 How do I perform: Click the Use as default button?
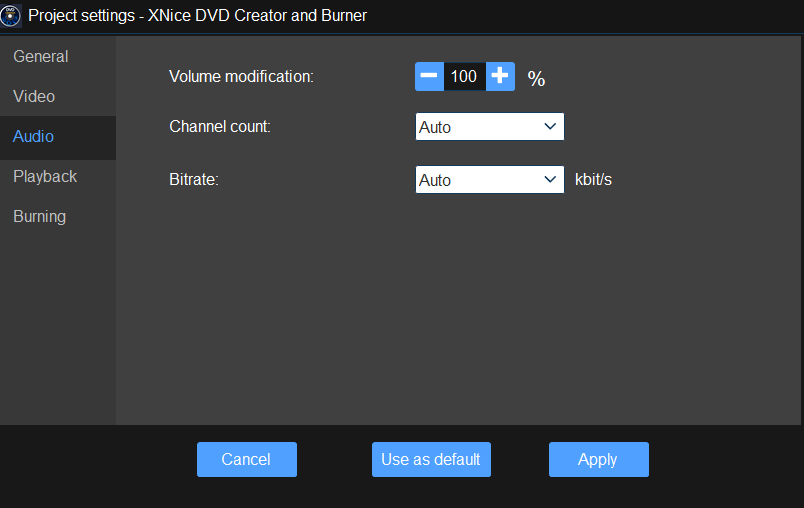point(431,460)
